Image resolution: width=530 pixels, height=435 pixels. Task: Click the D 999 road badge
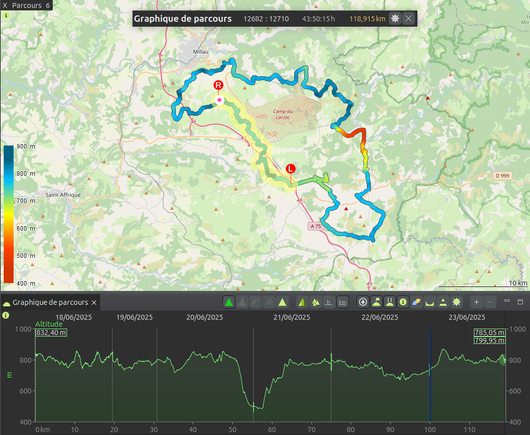click(x=502, y=176)
